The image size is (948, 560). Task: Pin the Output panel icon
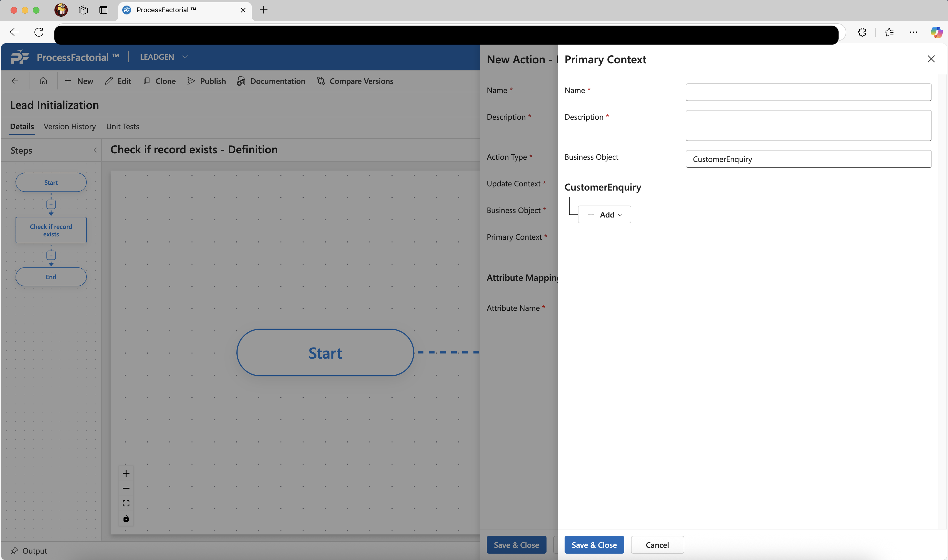pos(14,551)
